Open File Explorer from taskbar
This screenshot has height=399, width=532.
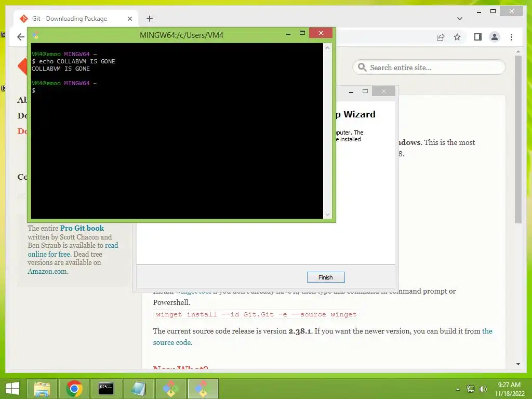coord(42,389)
